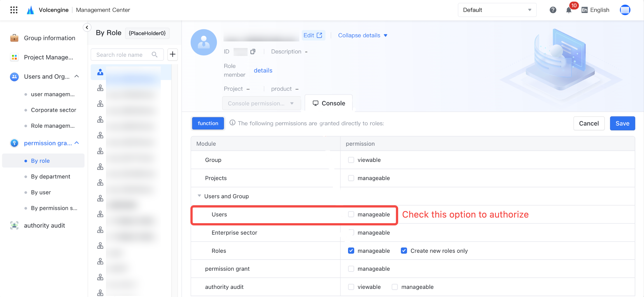The width and height of the screenshot is (644, 297).
Task: Open By user menu item
Action: pyautogui.click(x=41, y=192)
